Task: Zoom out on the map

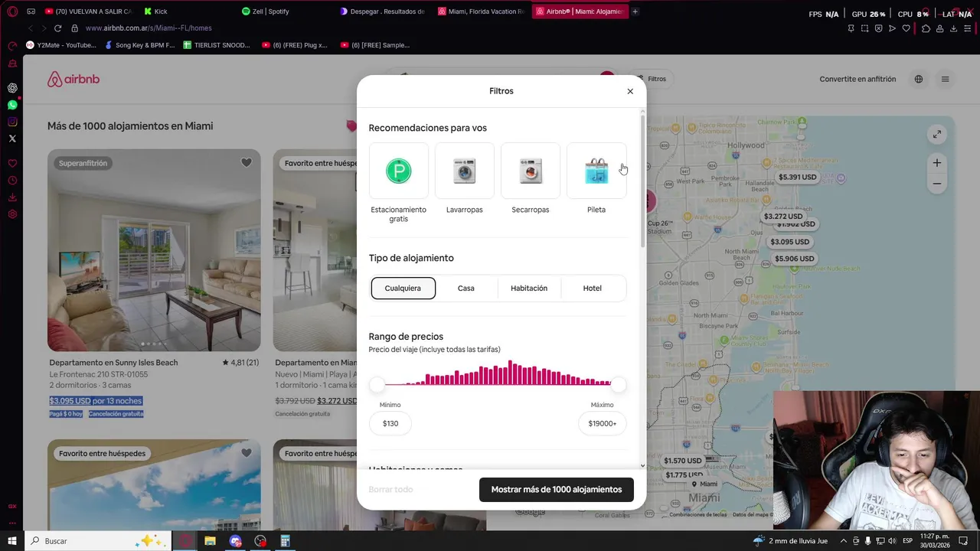Action: (936, 184)
